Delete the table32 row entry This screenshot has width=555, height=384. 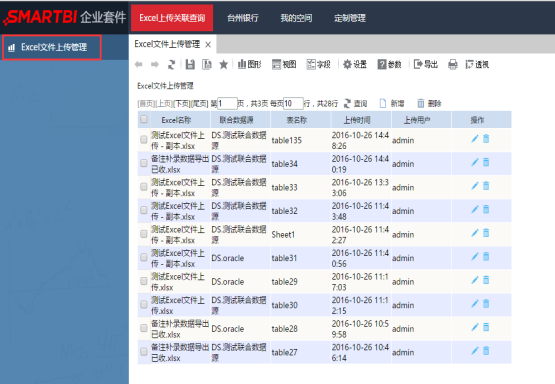[x=486, y=210]
